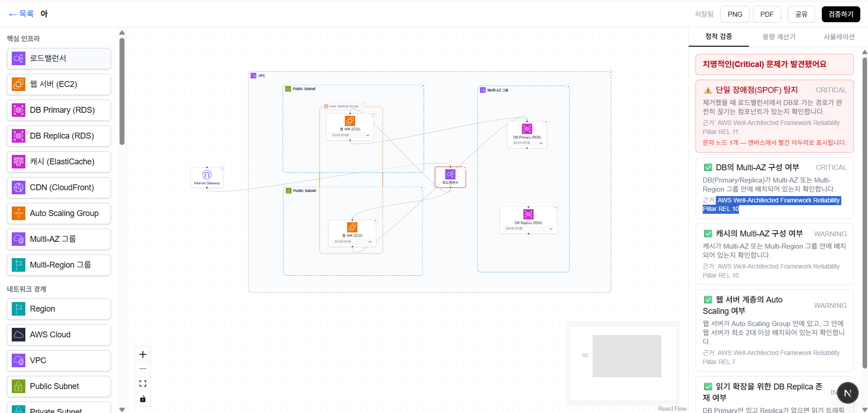Run validation with 검증하기
Image resolution: width=868 pixels, height=413 pixels.
coord(841,14)
